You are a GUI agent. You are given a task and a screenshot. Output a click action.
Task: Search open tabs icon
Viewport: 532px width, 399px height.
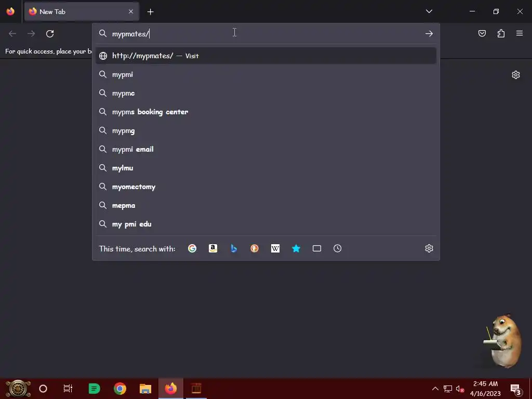(x=316, y=248)
